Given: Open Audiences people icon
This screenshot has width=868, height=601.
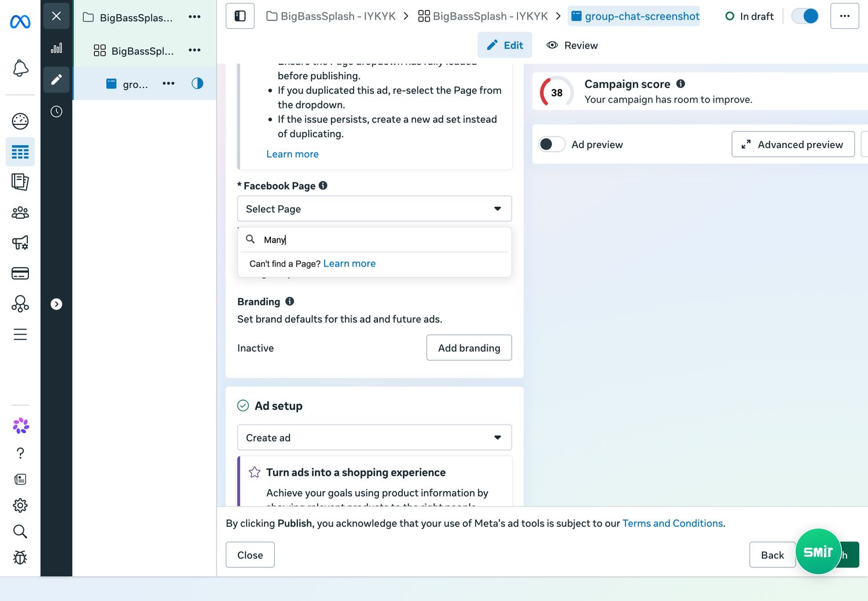Looking at the screenshot, I should click(20, 212).
